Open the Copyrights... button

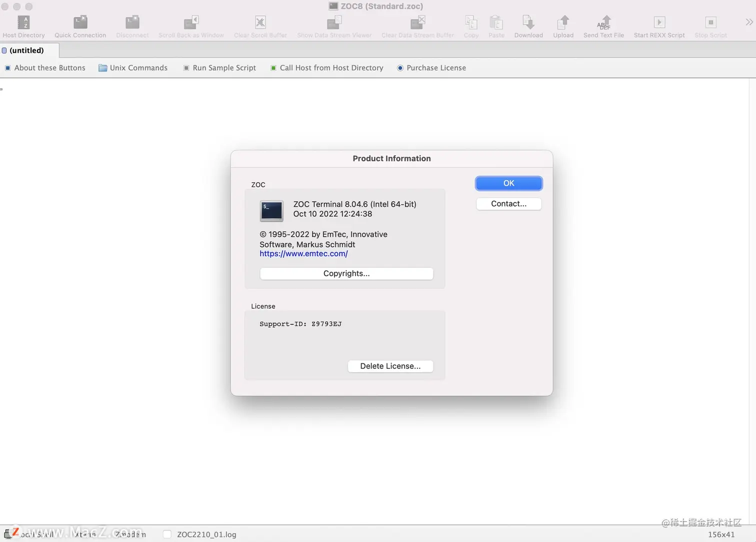pos(346,273)
